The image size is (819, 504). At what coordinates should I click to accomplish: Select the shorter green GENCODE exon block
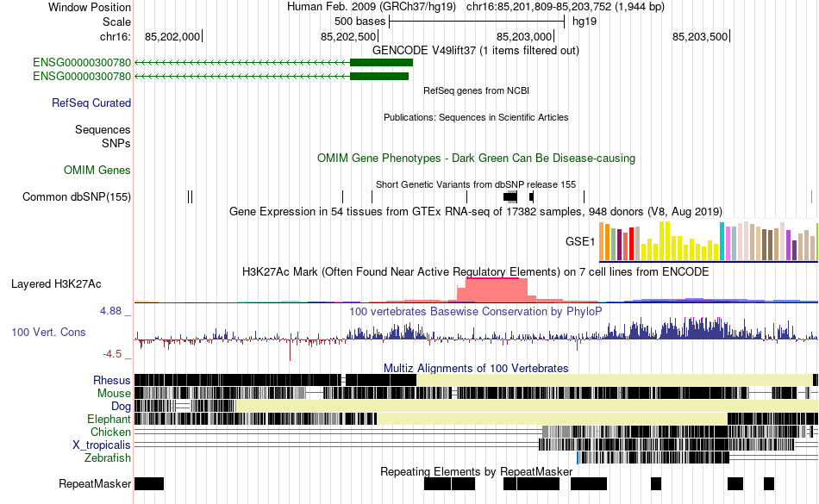[x=379, y=76]
